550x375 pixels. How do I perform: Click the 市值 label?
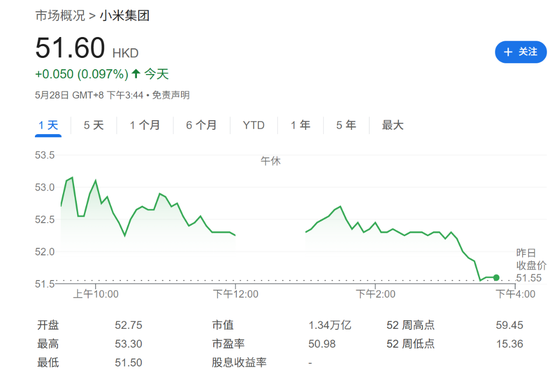click(x=223, y=325)
